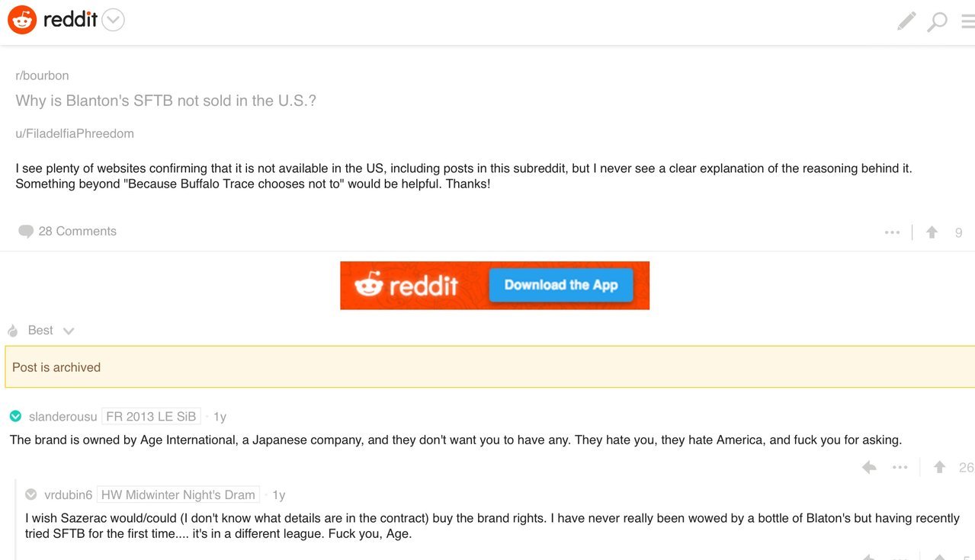Image resolution: width=975 pixels, height=560 pixels.
Task: Open vrdubin6 user profile
Action: (x=69, y=494)
